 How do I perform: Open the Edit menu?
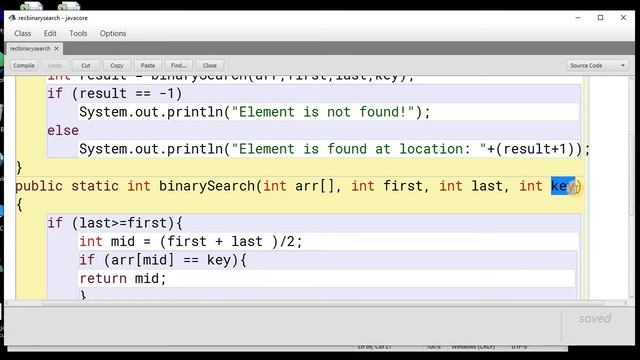[50, 33]
